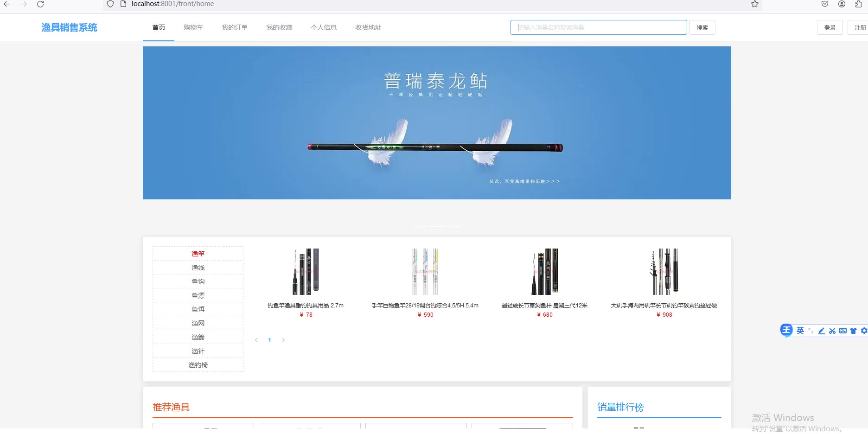Reload the page with the refresh icon
The height and width of the screenshot is (434, 868).
(x=40, y=4)
